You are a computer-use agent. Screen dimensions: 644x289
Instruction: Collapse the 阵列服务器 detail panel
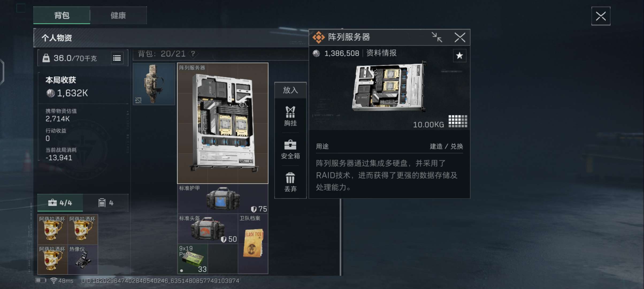click(x=437, y=37)
